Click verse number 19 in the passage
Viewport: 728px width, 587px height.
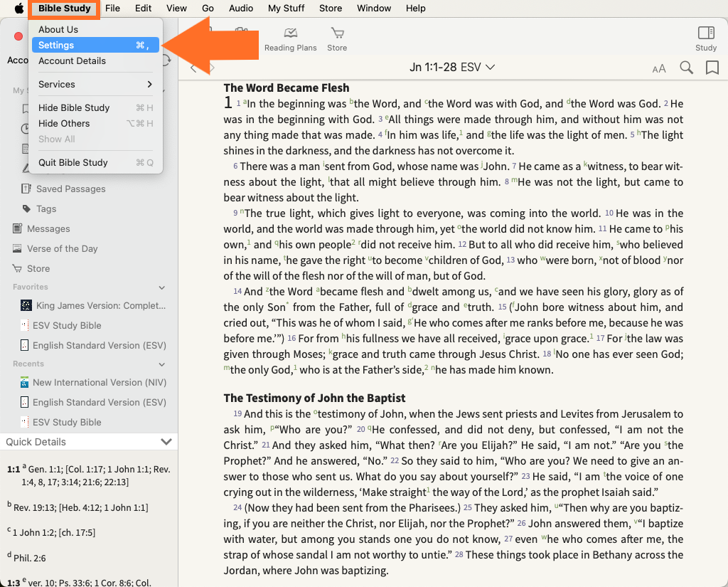tap(237, 413)
